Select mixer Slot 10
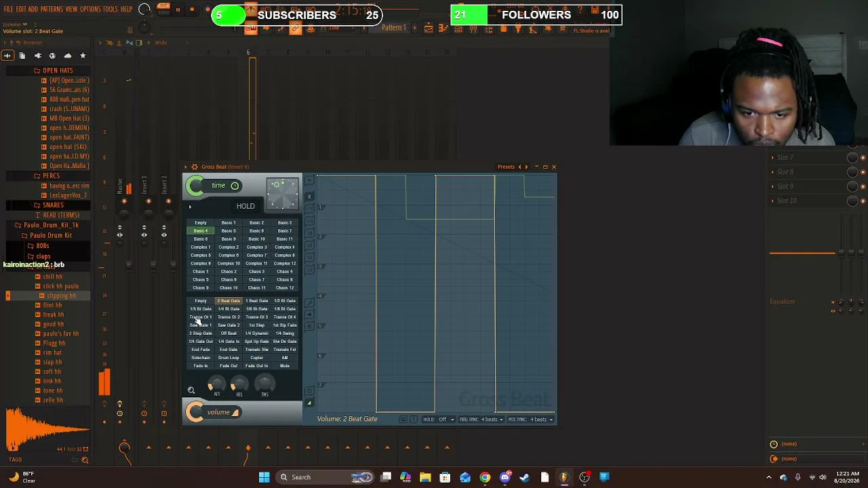868x488 pixels. point(787,201)
